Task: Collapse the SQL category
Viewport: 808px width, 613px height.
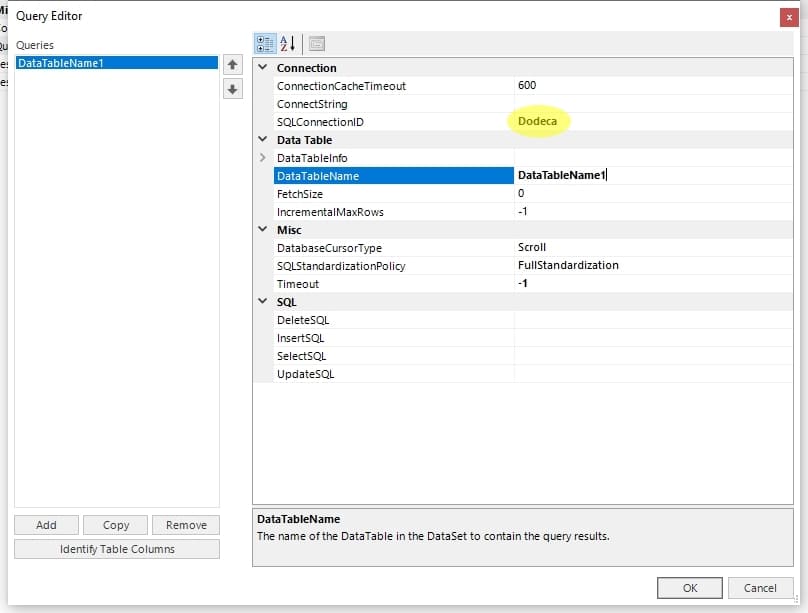Action: coord(263,302)
